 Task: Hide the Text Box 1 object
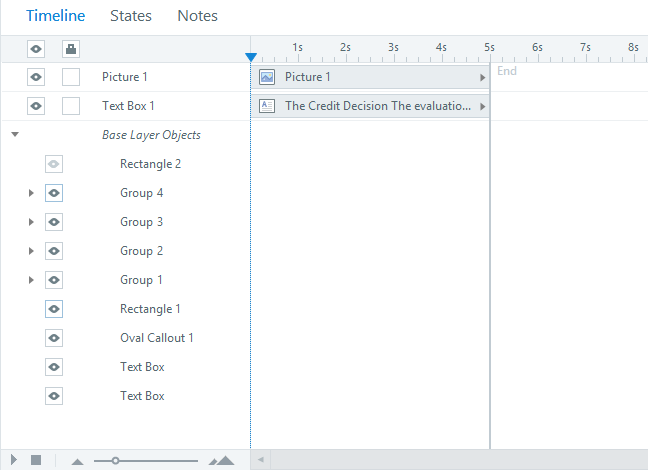pyautogui.click(x=36, y=106)
